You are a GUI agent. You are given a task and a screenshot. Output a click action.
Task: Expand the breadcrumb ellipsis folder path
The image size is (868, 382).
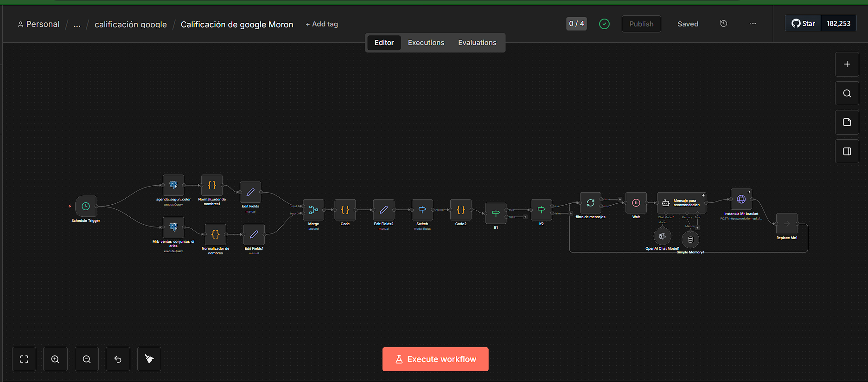coord(77,24)
